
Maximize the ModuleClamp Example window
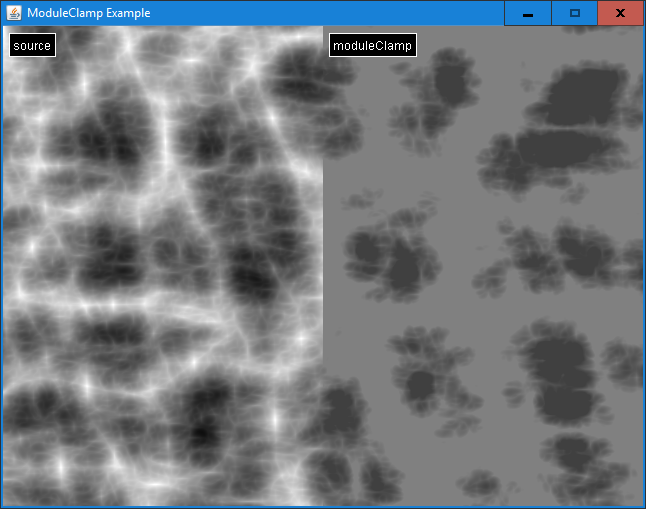tap(574, 13)
